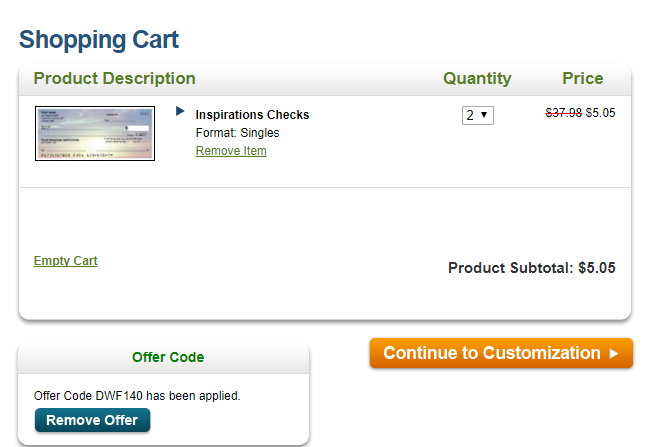Click the Inspirations Checks product name
Screen dimensions: 658x447
pos(252,115)
